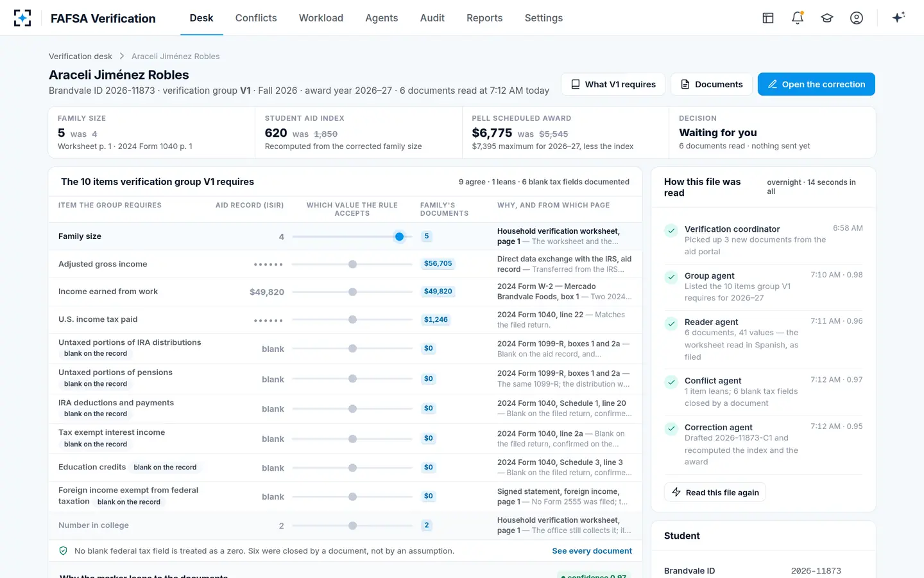Toggle the Correction agent step checkmark
924x578 pixels.
(671, 428)
